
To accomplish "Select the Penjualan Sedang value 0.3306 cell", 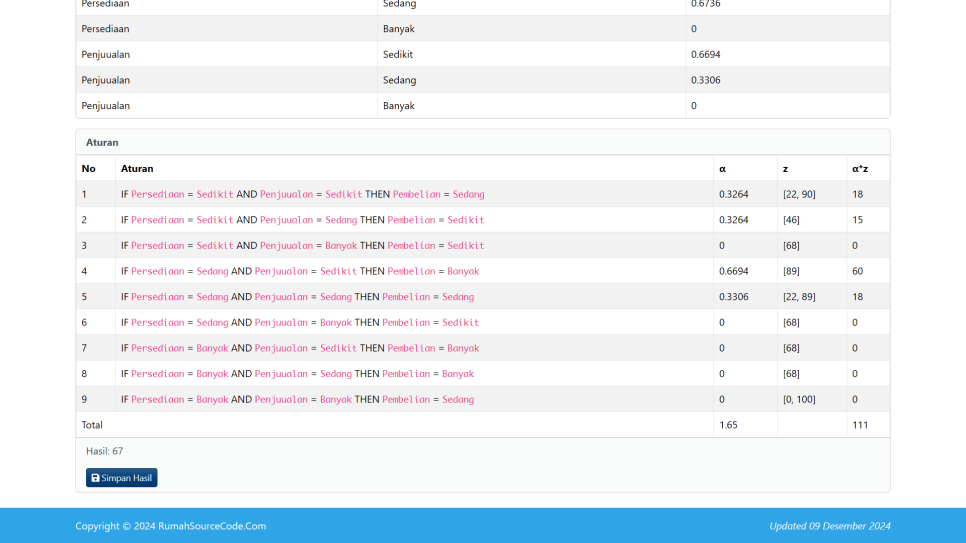I will 706,80.
